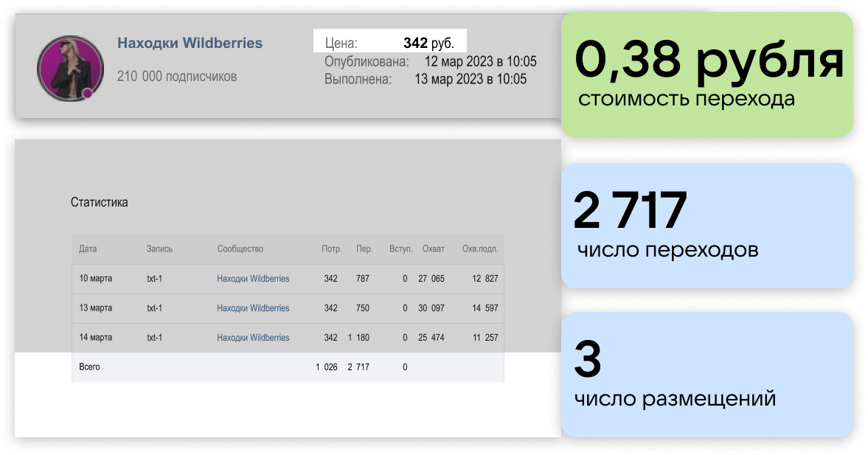Click the 787 clicks value
868x455 pixels.
(363, 279)
